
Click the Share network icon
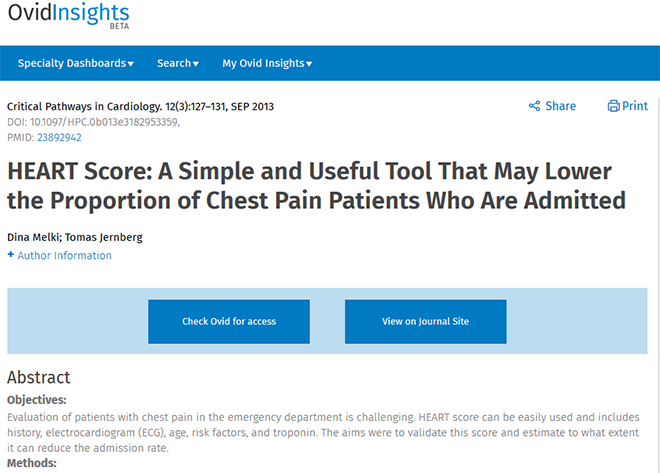pos(534,106)
